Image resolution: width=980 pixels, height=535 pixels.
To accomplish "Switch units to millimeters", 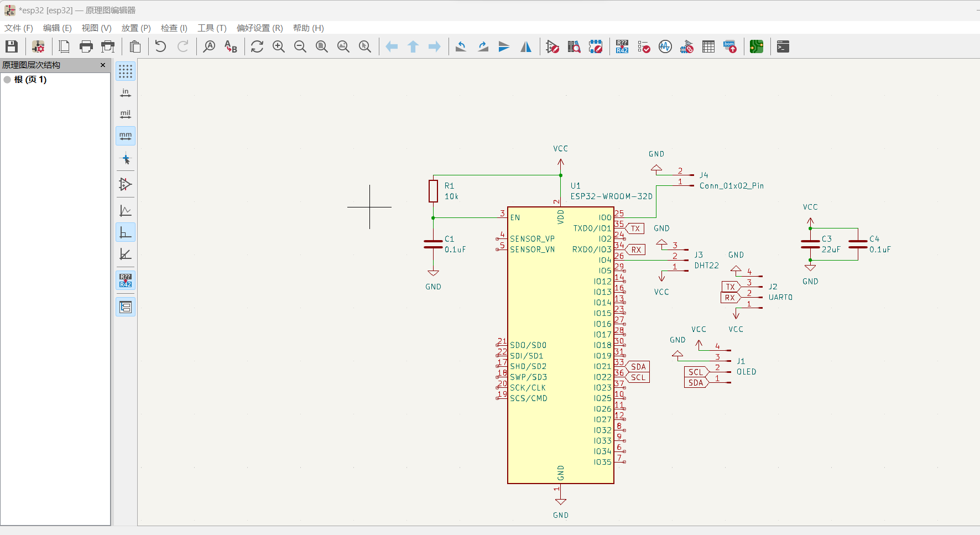I will point(126,136).
